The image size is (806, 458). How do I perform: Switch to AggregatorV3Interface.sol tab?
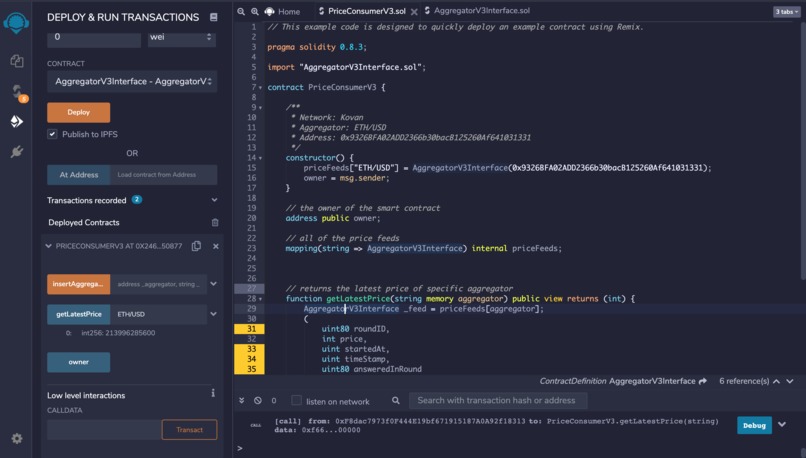click(x=477, y=11)
